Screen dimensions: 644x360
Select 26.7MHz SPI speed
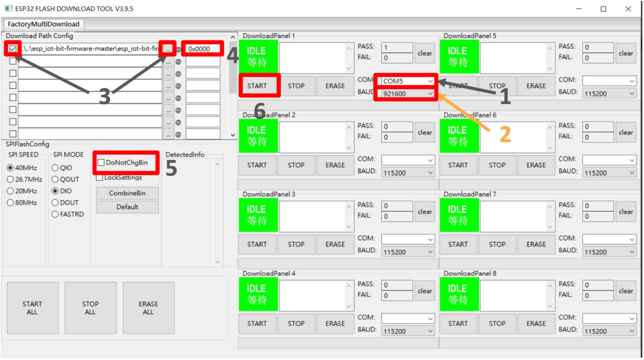click(25, 179)
